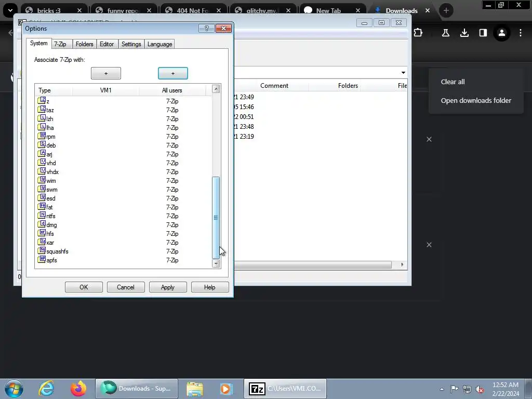
Task: Open Windows Start menu
Action: point(14,389)
